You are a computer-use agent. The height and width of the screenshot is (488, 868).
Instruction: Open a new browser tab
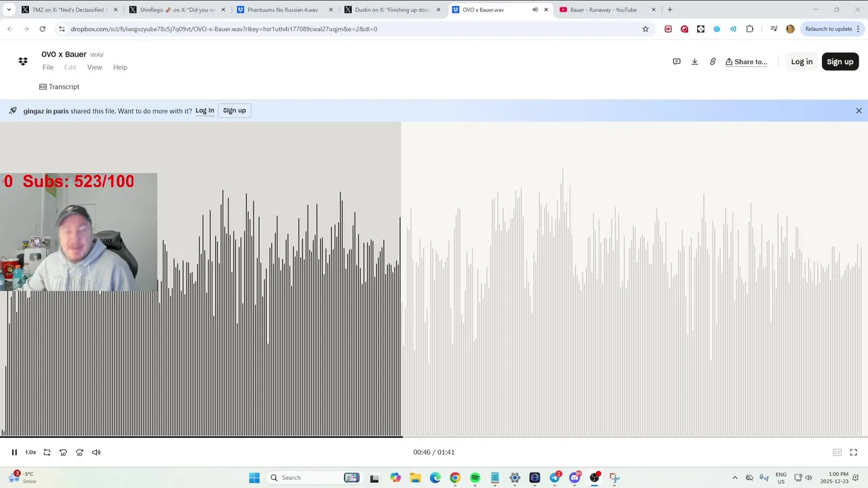[x=670, y=9]
